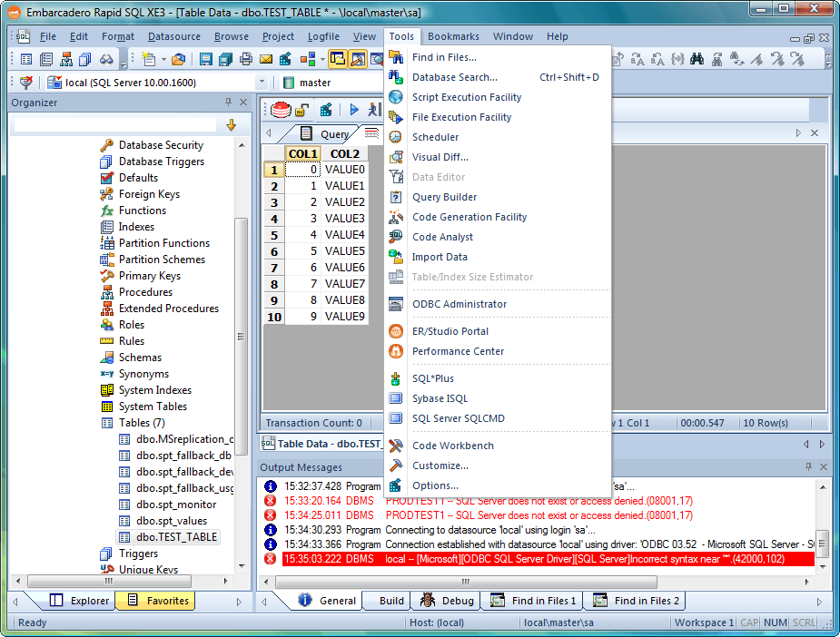Viewport: 840px width, 637px height.
Task: Open Query Builder from Tools menu
Action: (x=498, y=197)
